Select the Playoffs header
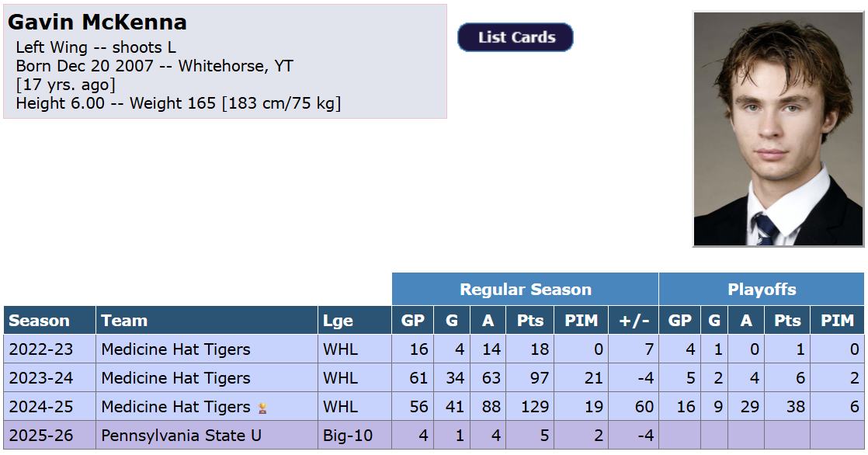The width and height of the screenshot is (868, 455). 761,290
